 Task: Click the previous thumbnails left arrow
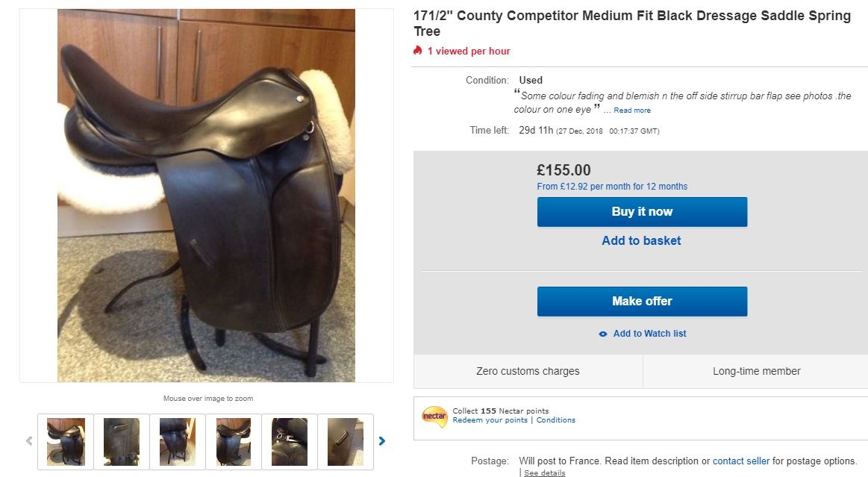click(x=29, y=441)
